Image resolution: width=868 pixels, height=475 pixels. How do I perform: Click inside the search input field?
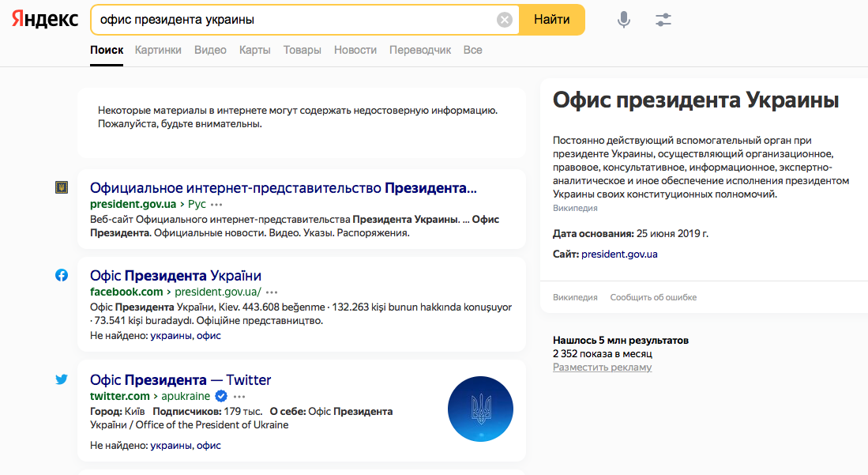(x=292, y=20)
